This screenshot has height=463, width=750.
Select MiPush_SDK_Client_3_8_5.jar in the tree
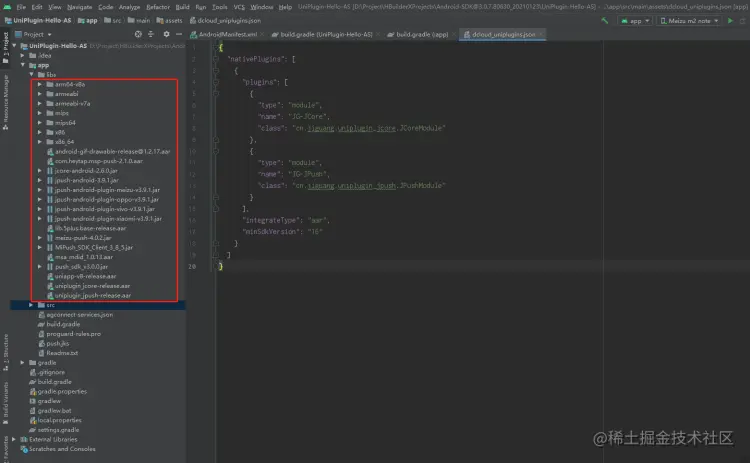(94, 247)
